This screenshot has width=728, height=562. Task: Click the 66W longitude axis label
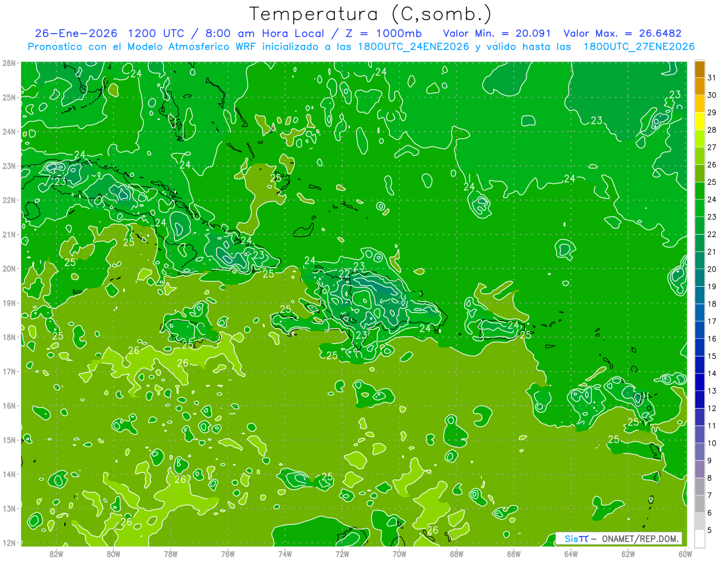coord(514,554)
